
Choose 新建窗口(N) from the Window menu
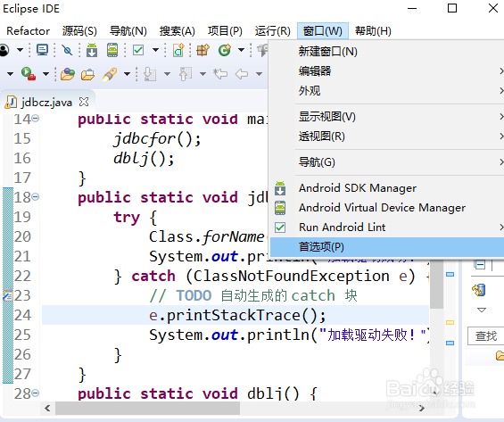[x=387, y=52]
